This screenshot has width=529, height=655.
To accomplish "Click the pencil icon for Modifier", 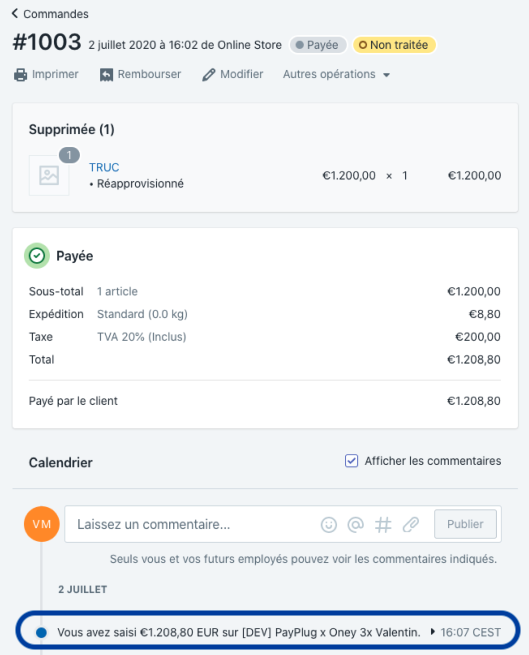I will [209, 75].
